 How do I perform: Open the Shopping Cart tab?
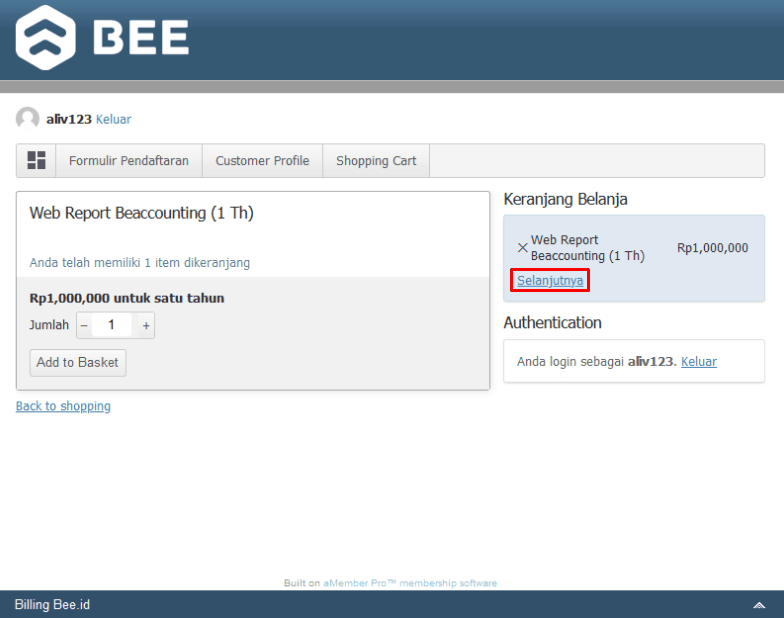(x=376, y=160)
